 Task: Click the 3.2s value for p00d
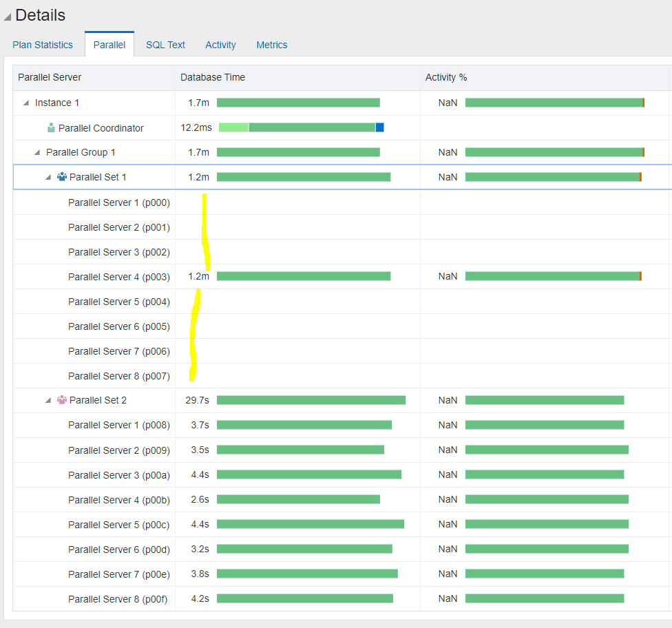coord(200,549)
